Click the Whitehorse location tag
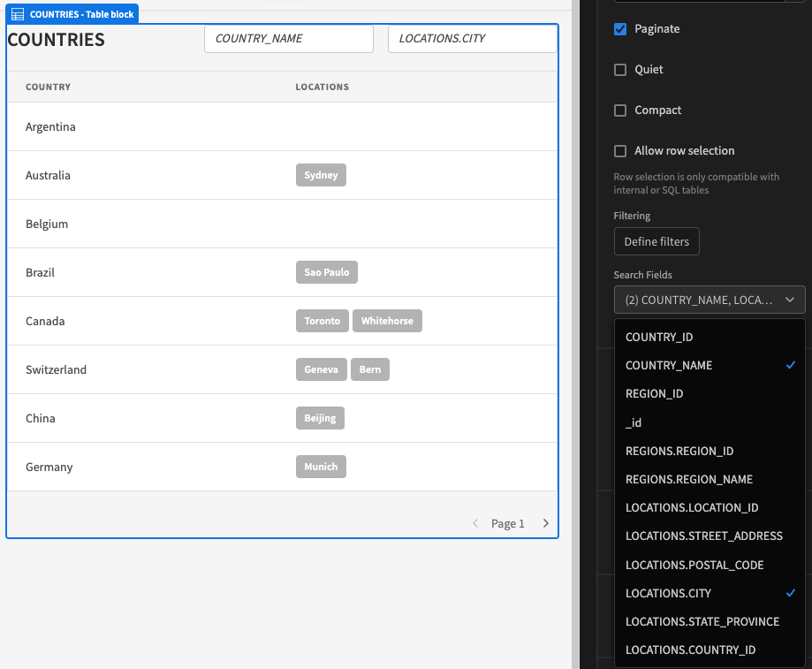Screen dimensions: 812x669 387,321
